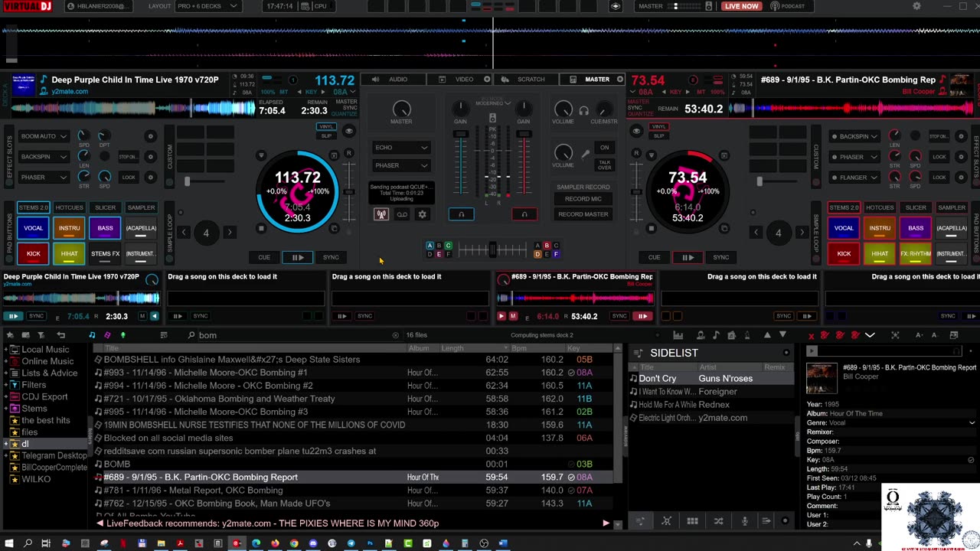980x551 pixels.
Task: Select HOTCUES pad page on left deck
Action: point(69,207)
